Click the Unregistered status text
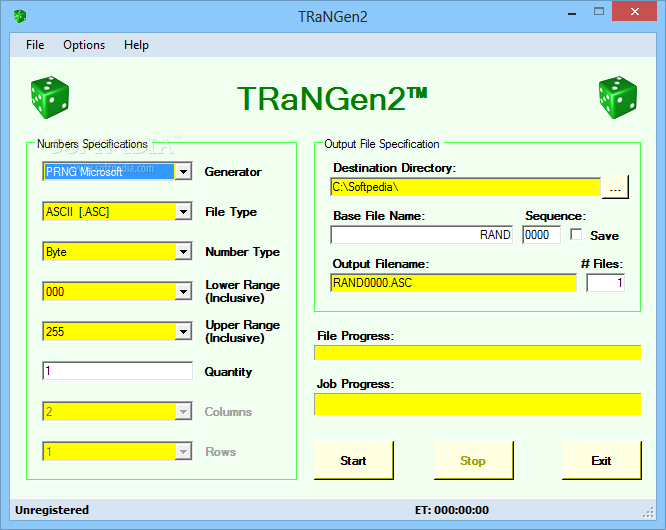 tap(52, 510)
